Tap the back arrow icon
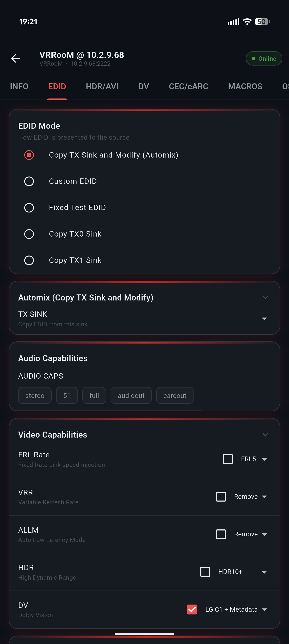 click(15, 59)
